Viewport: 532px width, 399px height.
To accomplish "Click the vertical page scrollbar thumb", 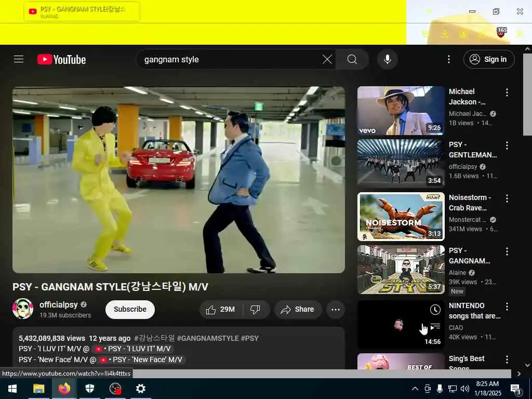I will [x=527, y=95].
